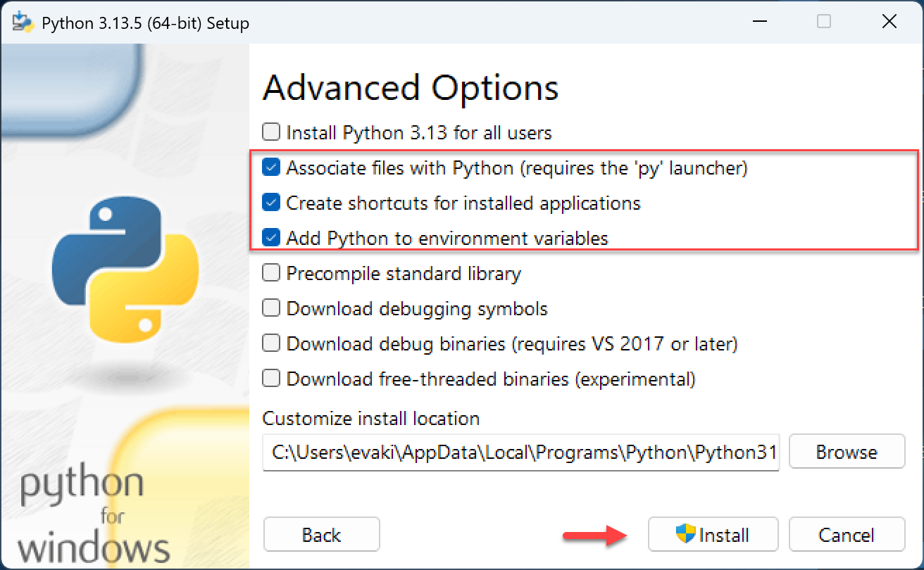The width and height of the screenshot is (924, 570).
Task: Uncheck Create shortcuts for installed applications
Action: click(271, 203)
